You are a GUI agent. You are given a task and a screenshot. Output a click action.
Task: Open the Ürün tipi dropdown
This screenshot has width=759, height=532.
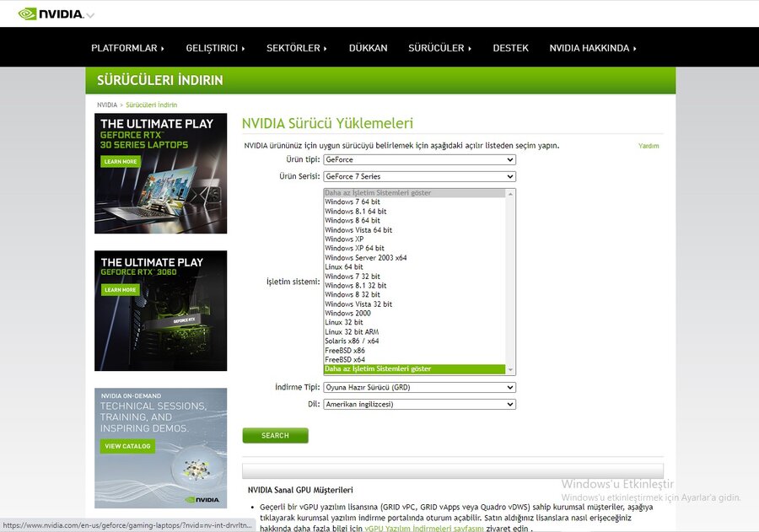click(420, 159)
